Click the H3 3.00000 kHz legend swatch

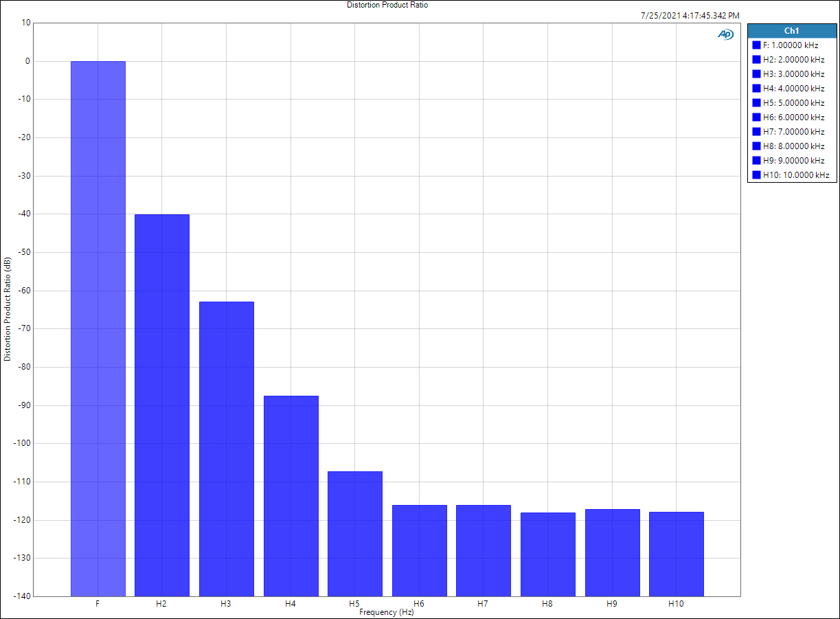(757, 74)
